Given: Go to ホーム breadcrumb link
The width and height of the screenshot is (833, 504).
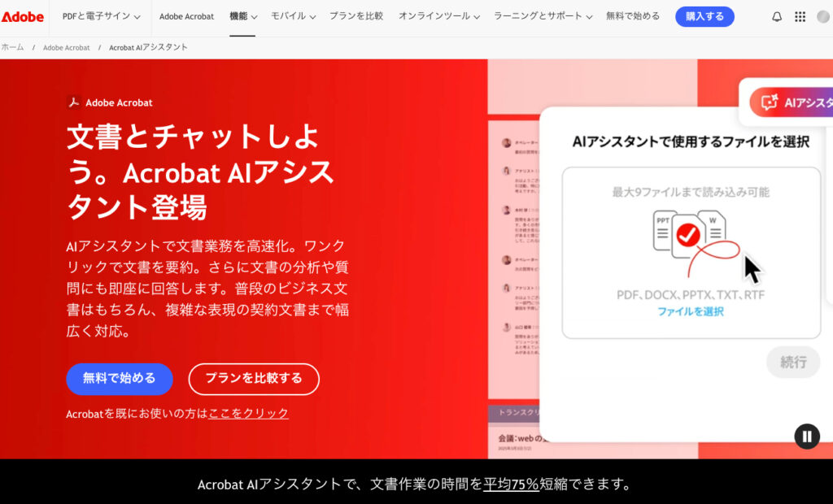Looking at the screenshot, I should pyautogui.click(x=12, y=47).
